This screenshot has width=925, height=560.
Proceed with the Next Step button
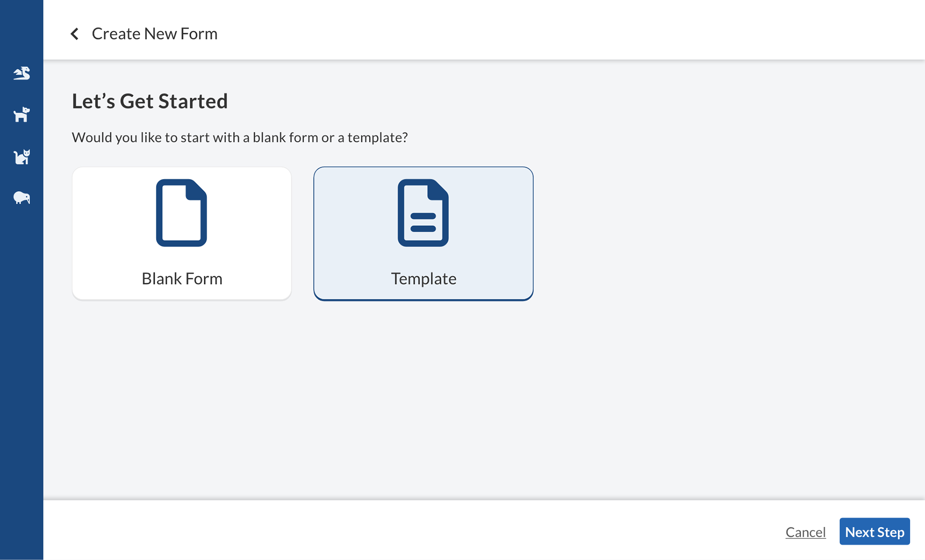[x=874, y=532]
